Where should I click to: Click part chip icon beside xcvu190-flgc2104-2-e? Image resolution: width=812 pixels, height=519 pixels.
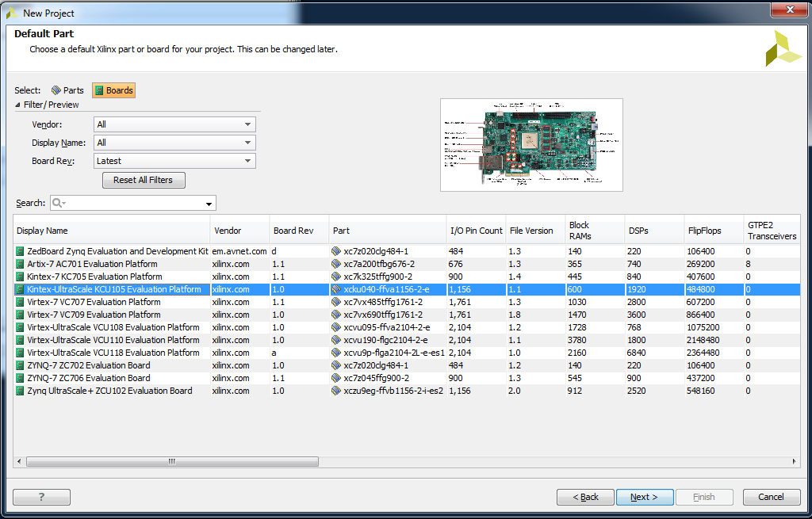(336, 340)
